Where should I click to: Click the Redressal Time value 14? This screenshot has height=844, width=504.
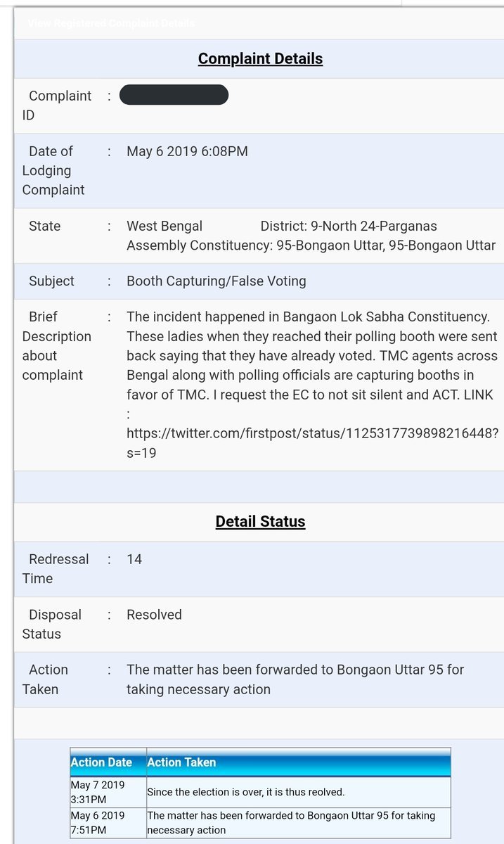click(x=134, y=559)
